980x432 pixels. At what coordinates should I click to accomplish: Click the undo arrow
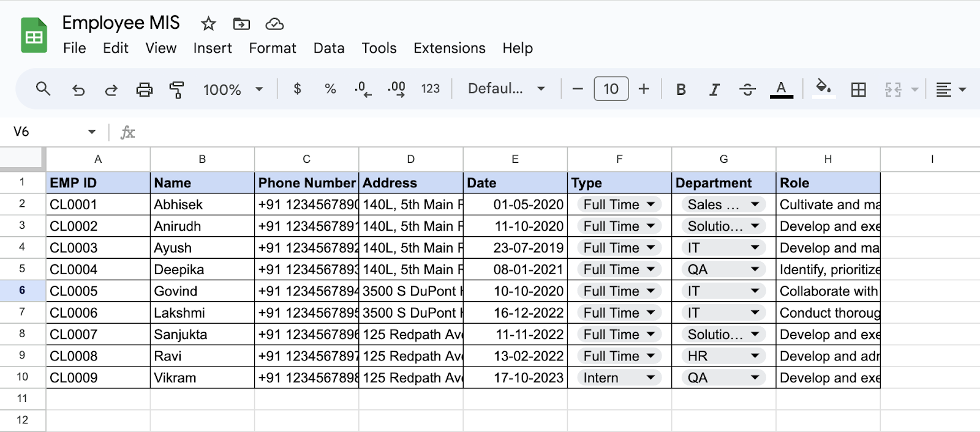[78, 89]
